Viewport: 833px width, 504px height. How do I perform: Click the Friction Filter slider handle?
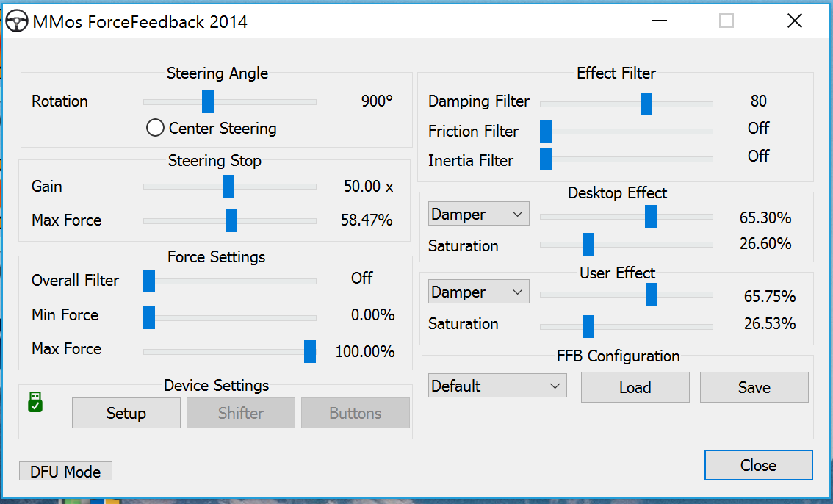(x=546, y=132)
